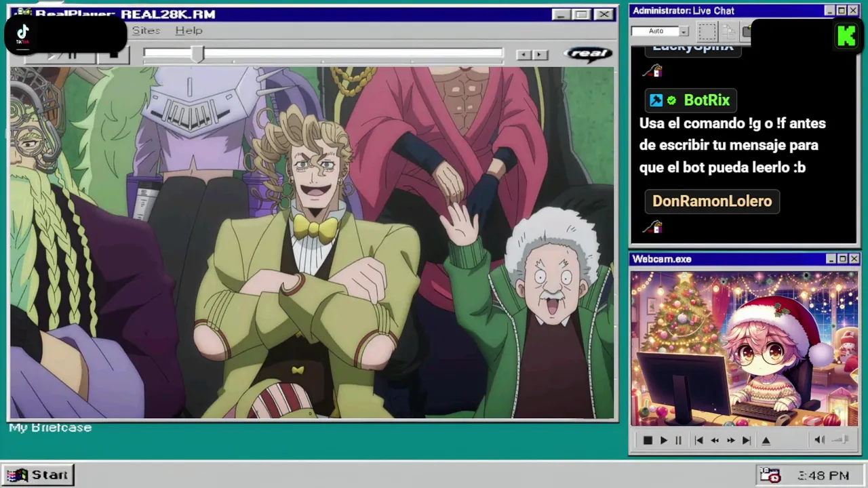Click the blue BotRix bot badge icon

(656, 100)
